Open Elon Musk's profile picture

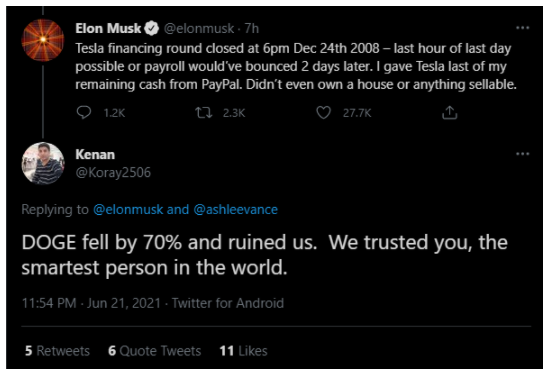43,40
